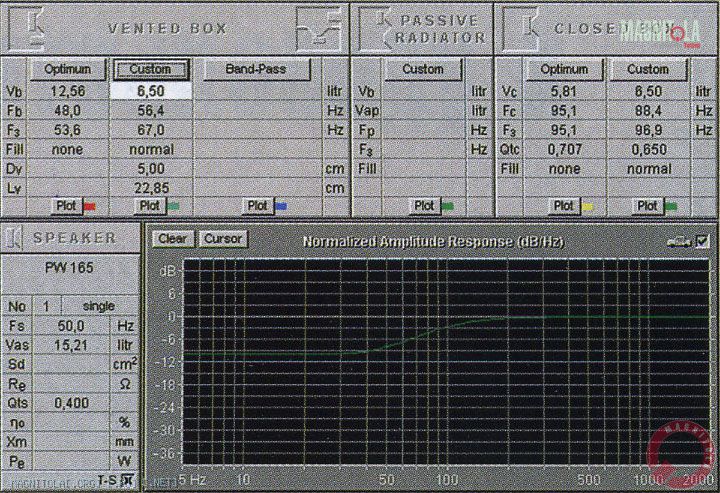Click Vented Optimum Fill value none
This screenshot has height=493, width=720.
tap(68, 149)
